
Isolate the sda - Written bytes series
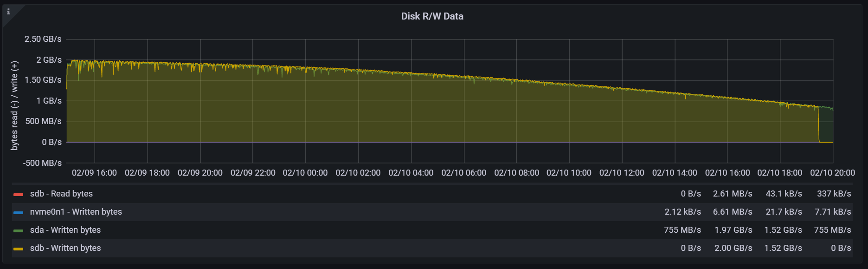[x=65, y=230]
